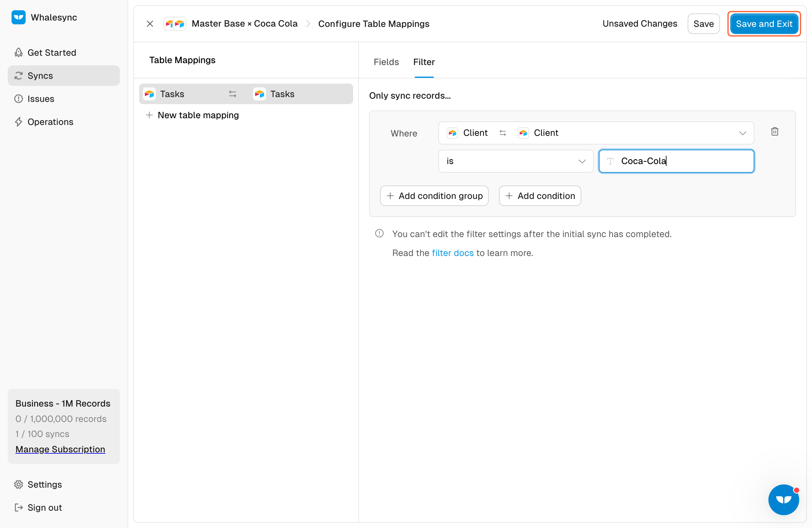Click the Save and Exit button

click(764, 24)
